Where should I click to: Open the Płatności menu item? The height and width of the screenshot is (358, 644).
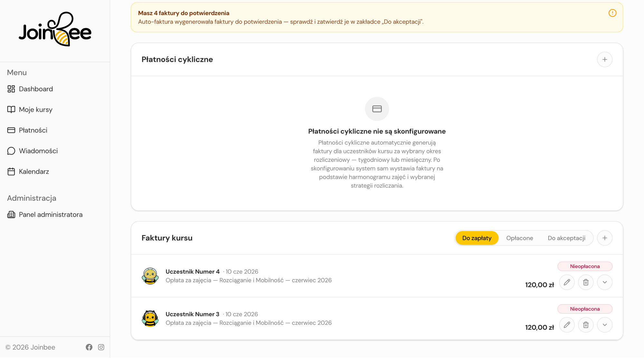(27, 130)
